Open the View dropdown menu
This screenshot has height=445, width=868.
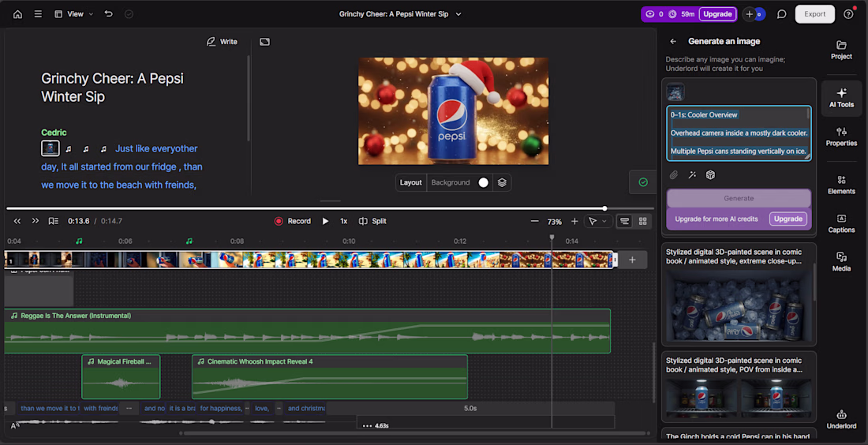(x=74, y=14)
